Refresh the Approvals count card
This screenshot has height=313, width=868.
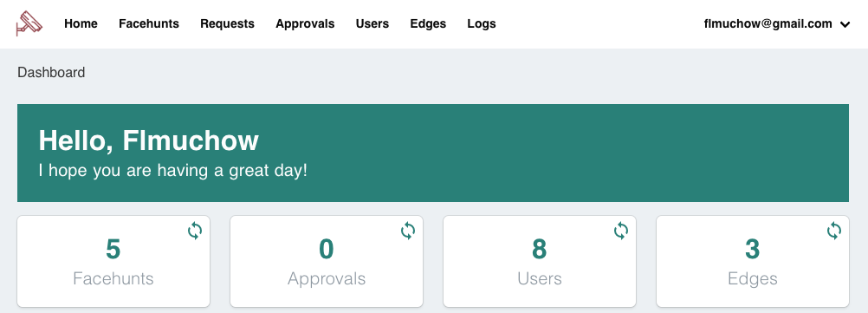(408, 231)
